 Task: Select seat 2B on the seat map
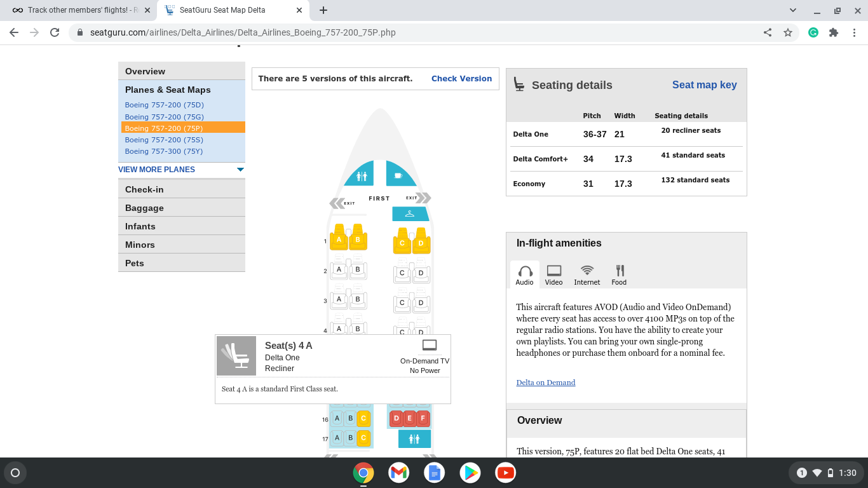point(358,269)
